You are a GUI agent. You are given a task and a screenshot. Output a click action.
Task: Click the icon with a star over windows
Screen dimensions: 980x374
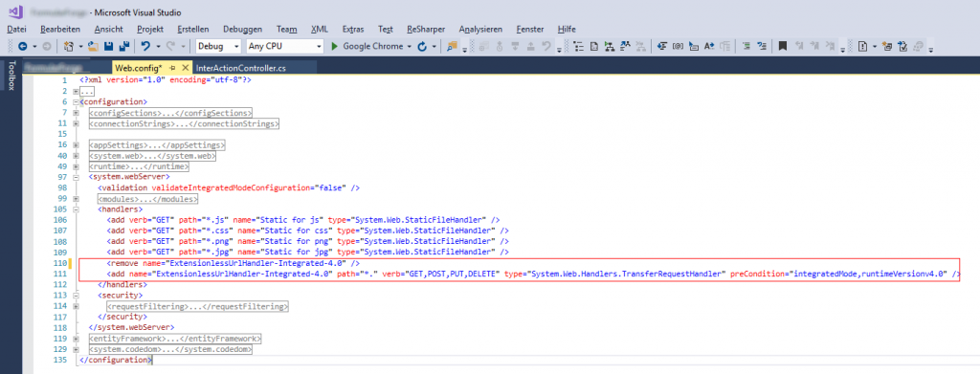coord(887,46)
